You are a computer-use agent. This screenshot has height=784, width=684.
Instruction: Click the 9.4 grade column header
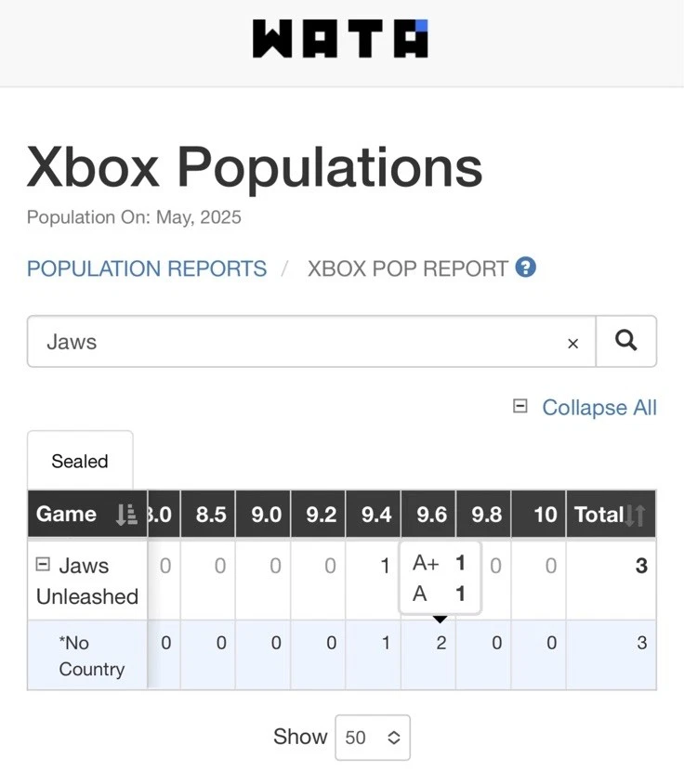[x=375, y=515]
